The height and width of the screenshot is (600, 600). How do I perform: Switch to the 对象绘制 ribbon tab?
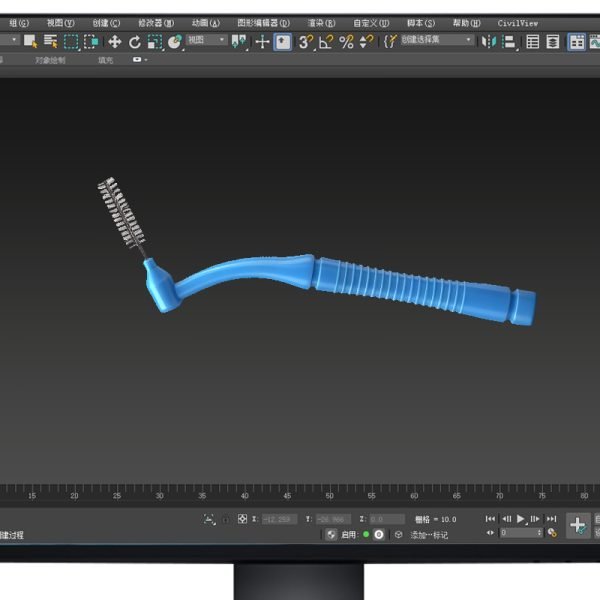(x=50, y=60)
